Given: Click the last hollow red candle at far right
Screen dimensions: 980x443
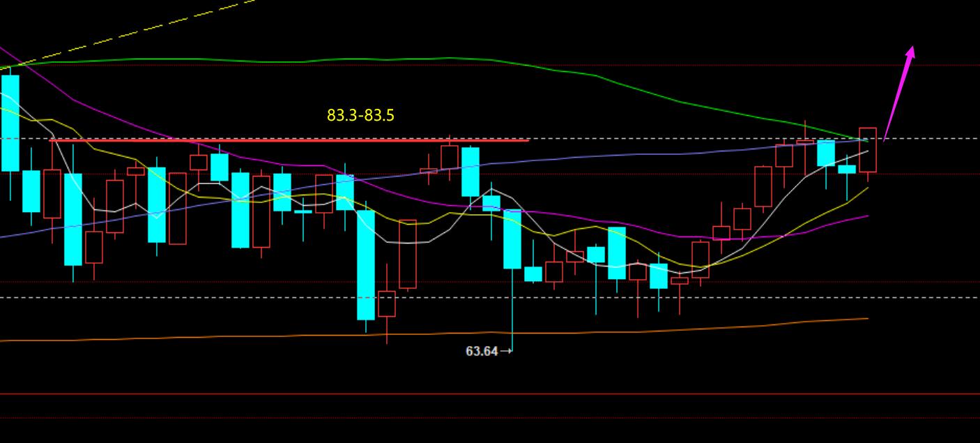Looking at the screenshot, I should [x=868, y=149].
